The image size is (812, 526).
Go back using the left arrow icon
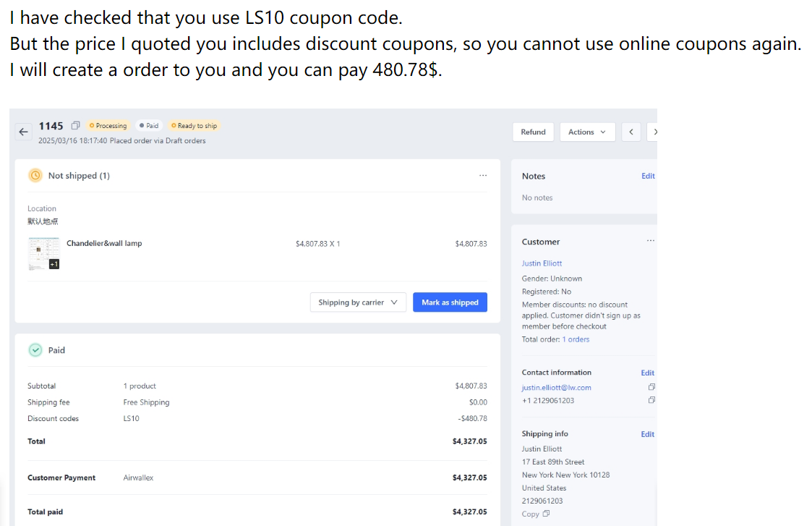tap(23, 132)
